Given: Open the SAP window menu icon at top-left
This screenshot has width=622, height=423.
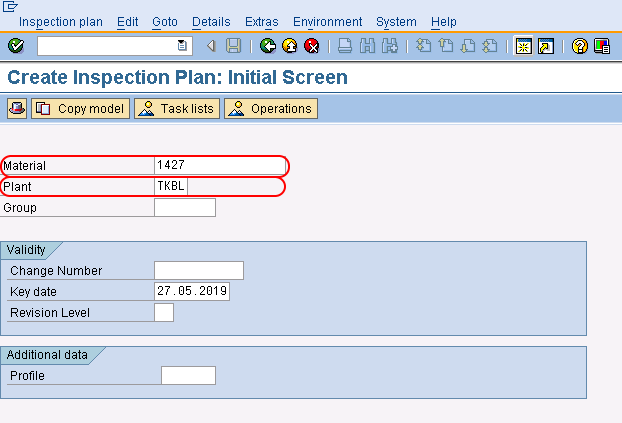Looking at the screenshot, I should [x=10, y=6].
